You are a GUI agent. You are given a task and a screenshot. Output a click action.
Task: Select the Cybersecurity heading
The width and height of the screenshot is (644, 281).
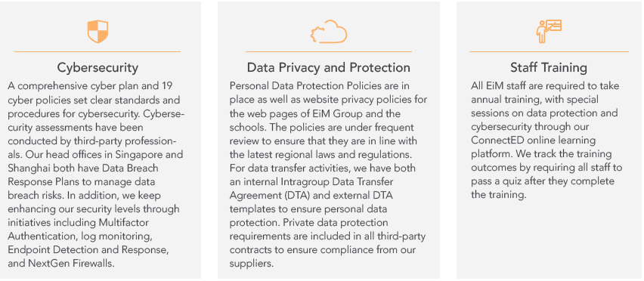click(98, 67)
